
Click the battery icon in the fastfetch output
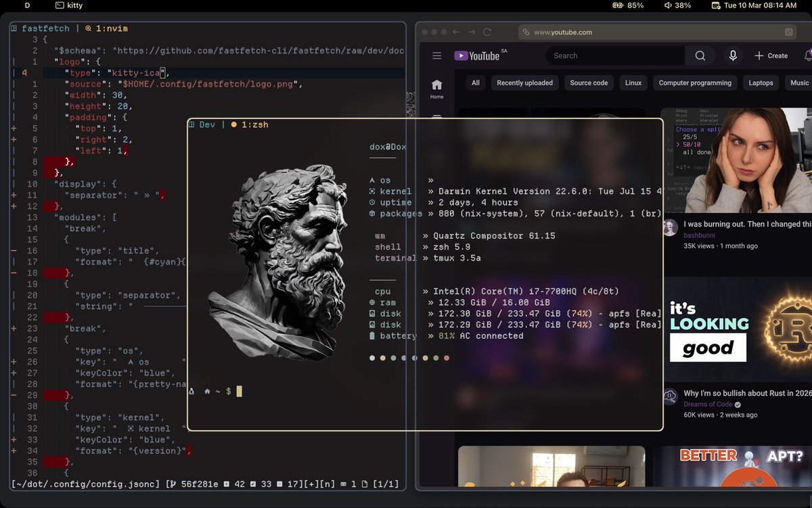372,336
